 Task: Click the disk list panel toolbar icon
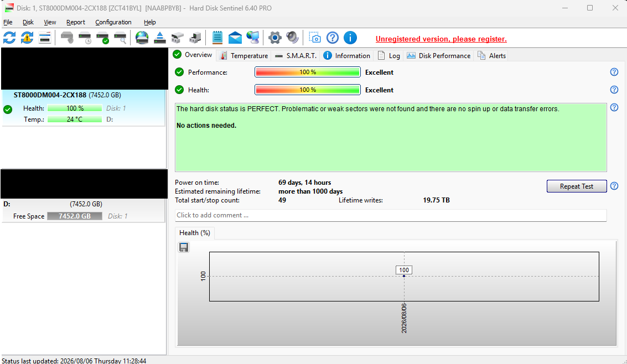tap(45, 38)
